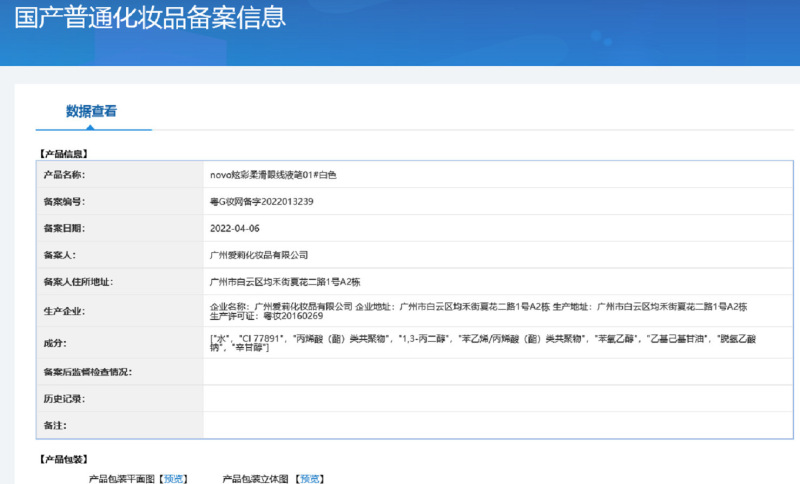Click the 备案编号 row label
Image resolution: width=800 pixels, height=484 pixels.
[64, 201]
